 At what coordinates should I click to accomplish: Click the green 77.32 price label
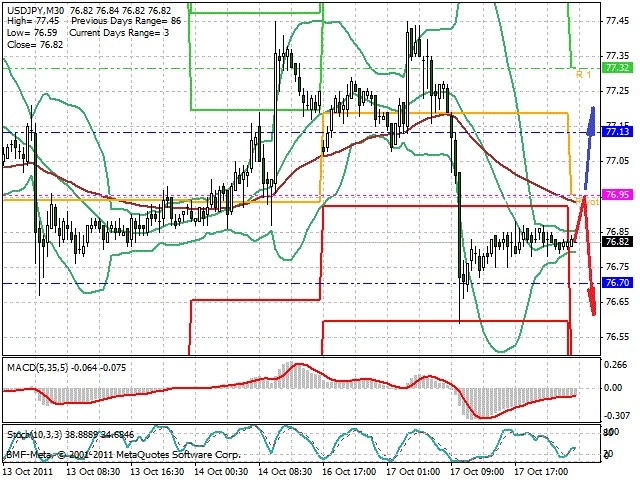point(617,68)
